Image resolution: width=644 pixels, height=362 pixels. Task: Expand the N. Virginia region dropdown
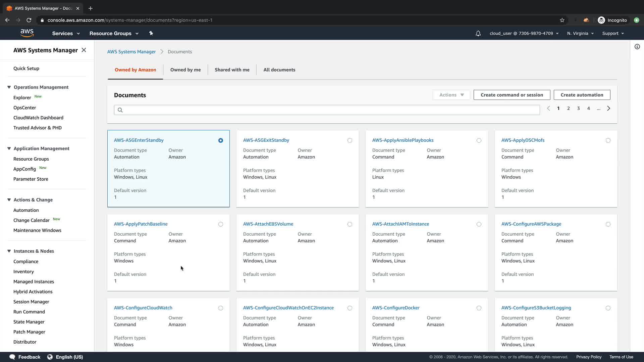click(580, 33)
